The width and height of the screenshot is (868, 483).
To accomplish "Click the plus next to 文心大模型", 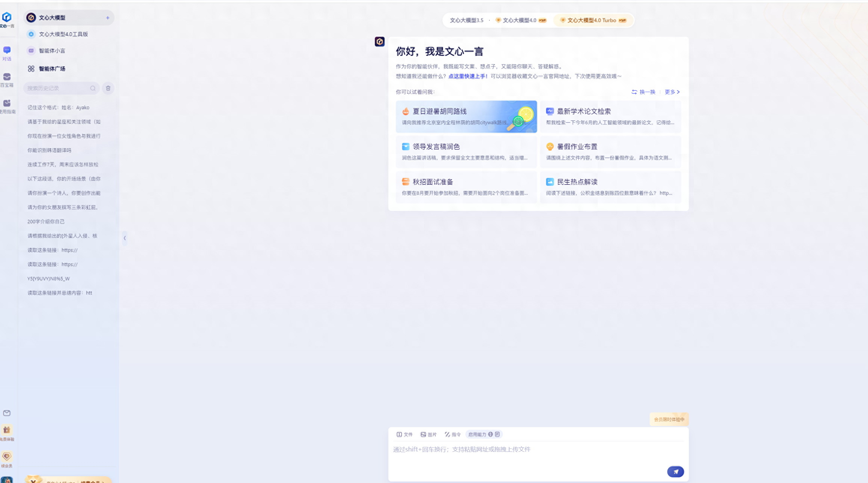I will 107,18.
